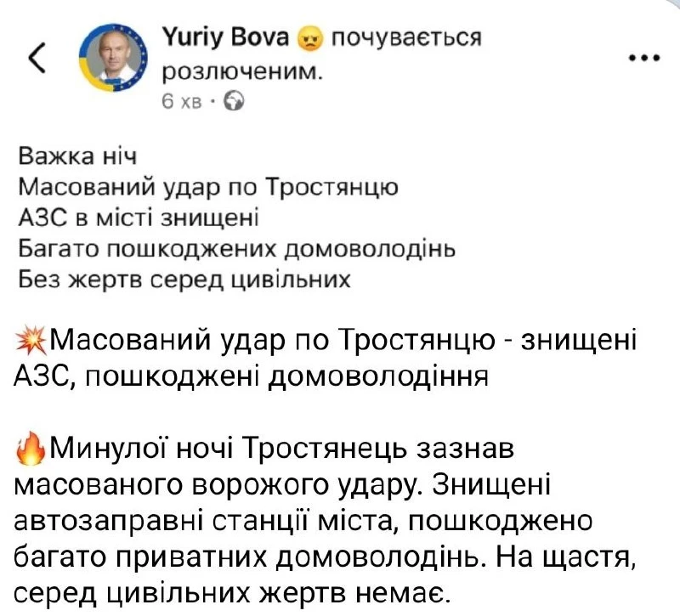Image resolution: width=680 pixels, height=616 pixels.
Task: Open the three-dot post options menu
Action: coord(644,58)
